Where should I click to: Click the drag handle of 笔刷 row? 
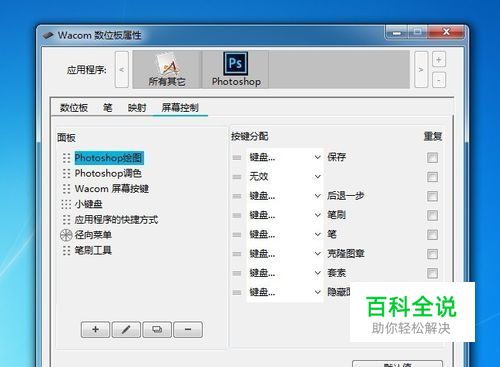click(x=237, y=215)
